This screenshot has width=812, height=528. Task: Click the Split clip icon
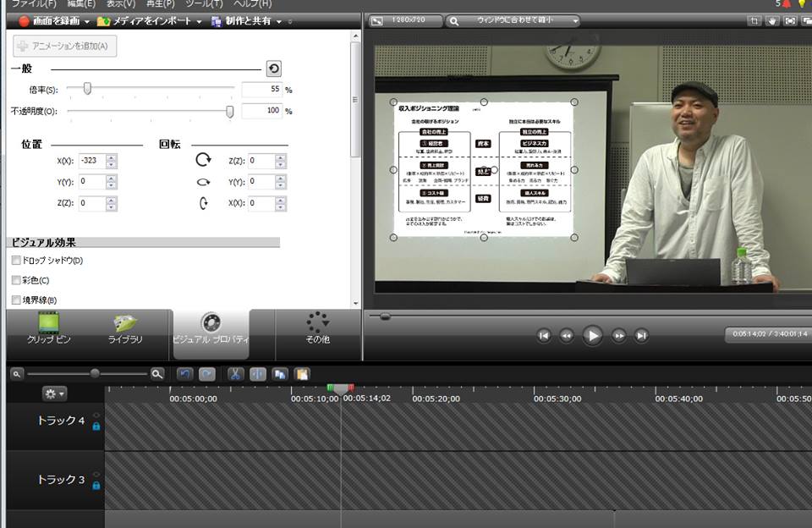point(258,373)
